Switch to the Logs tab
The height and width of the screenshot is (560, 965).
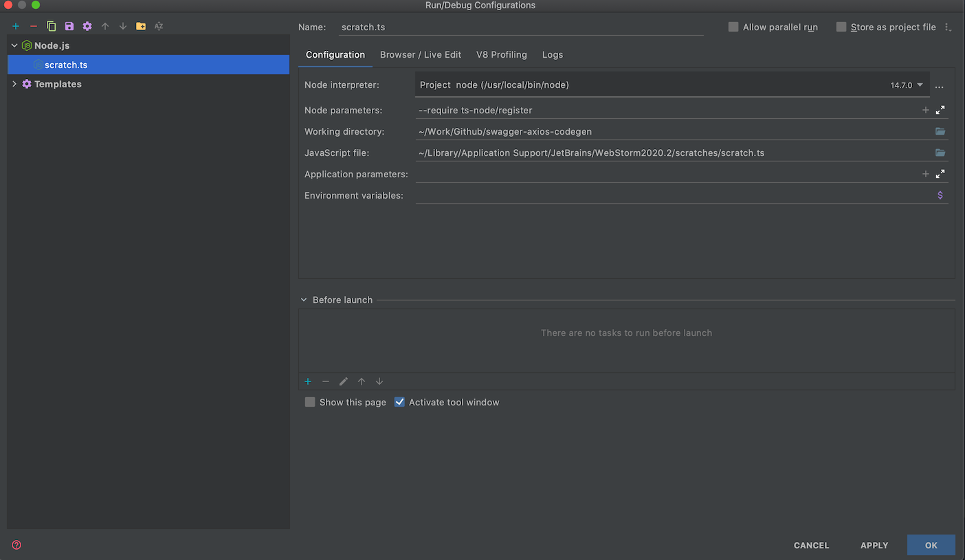point(553,54)
